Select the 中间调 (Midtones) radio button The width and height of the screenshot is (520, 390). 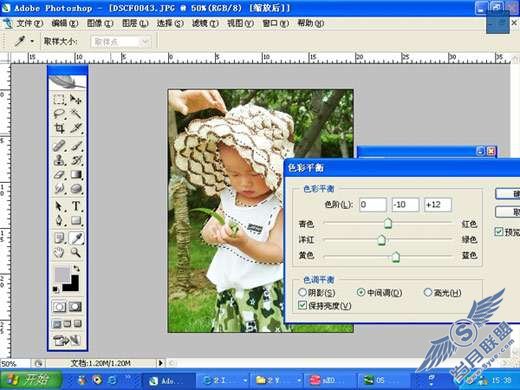coord(361,292)
